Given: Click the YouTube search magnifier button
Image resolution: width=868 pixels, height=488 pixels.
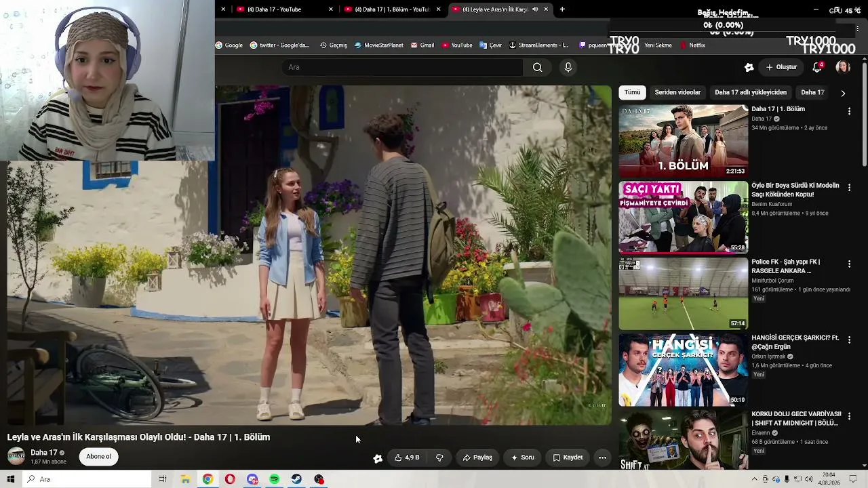Looking at the screenshot, I should click(x=537, y=67).
